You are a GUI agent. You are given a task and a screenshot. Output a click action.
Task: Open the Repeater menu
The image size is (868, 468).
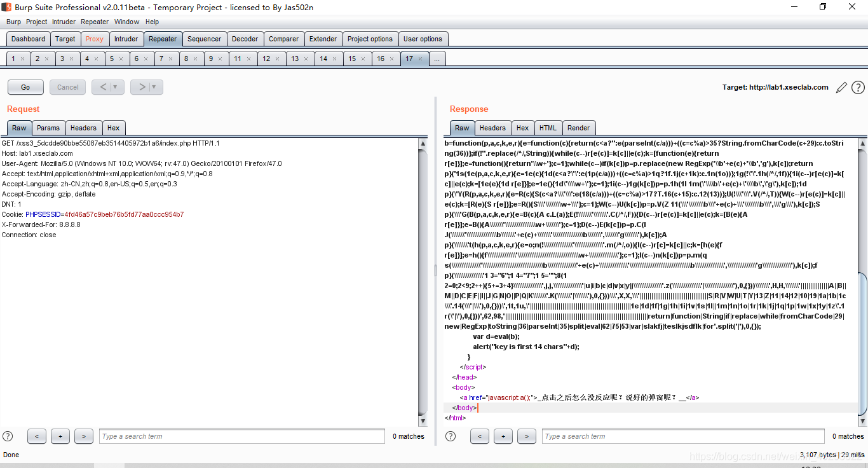click(x=95, y=22)
